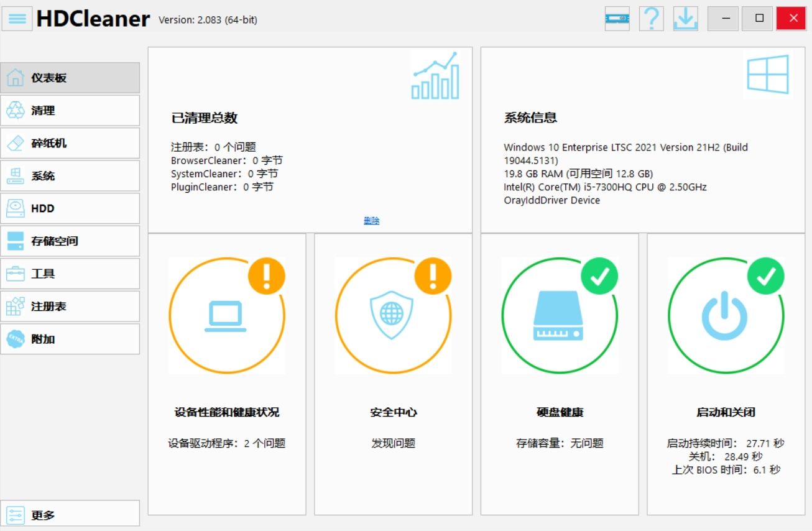812x531 pixels.
Task: Click the Intel Core i5-7300HQ CPU line
Action: point(605,187)
